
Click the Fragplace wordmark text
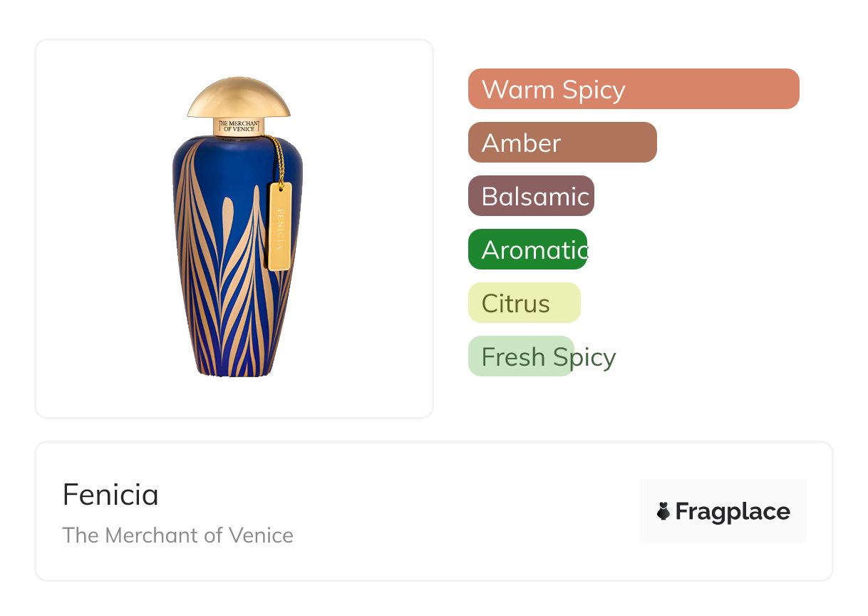click(x=733, y=511)
